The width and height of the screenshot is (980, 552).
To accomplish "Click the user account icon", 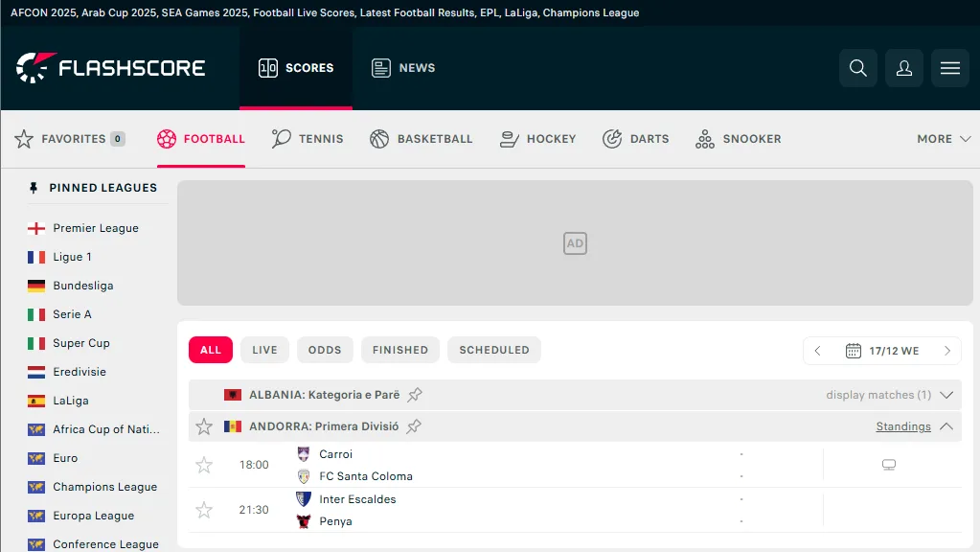I will click(903, 68).
